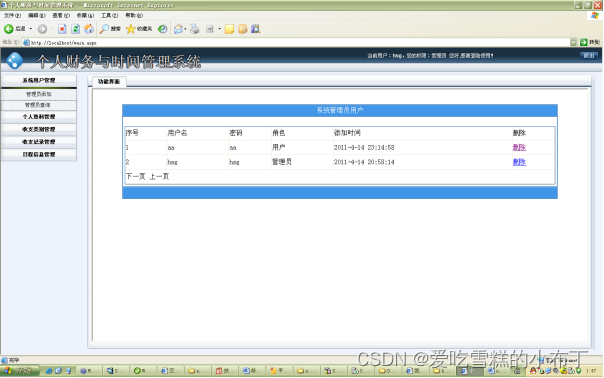
Task: Open the 查看 (View) menu
Action: point(61,15)
